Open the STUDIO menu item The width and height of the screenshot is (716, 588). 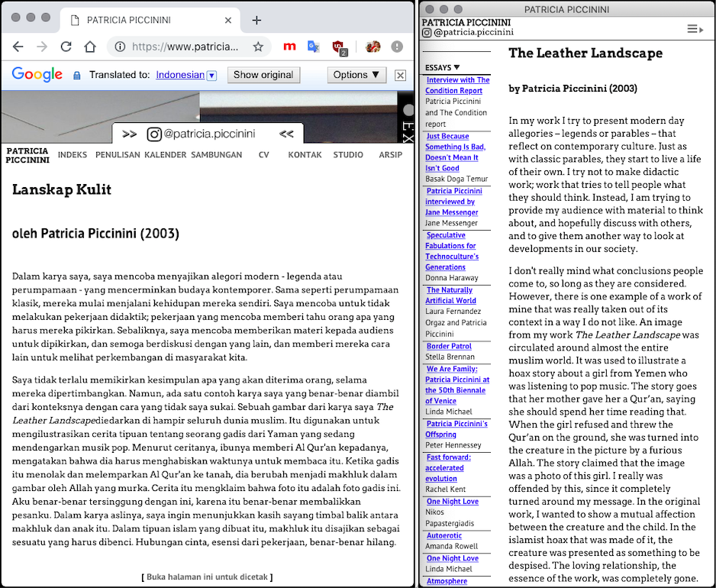click(x=348, y=155)
